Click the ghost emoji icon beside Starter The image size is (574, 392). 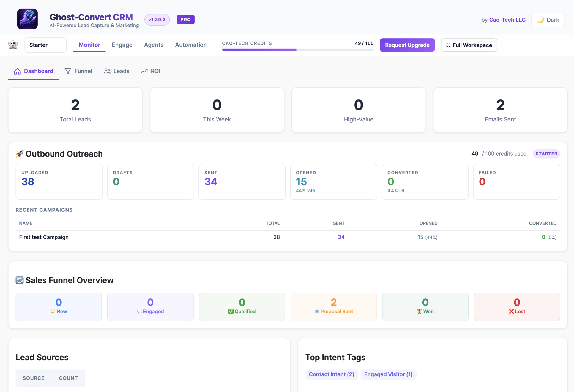13,45
